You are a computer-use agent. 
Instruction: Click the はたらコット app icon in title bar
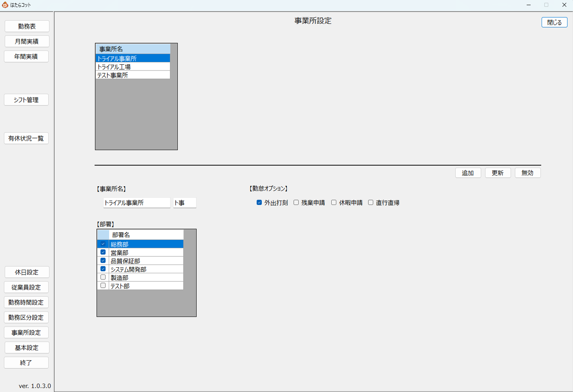(5, 5)
